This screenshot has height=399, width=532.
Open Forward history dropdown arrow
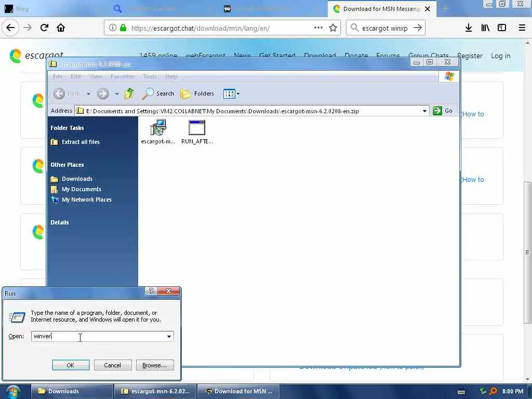click(x=117, y=94)
